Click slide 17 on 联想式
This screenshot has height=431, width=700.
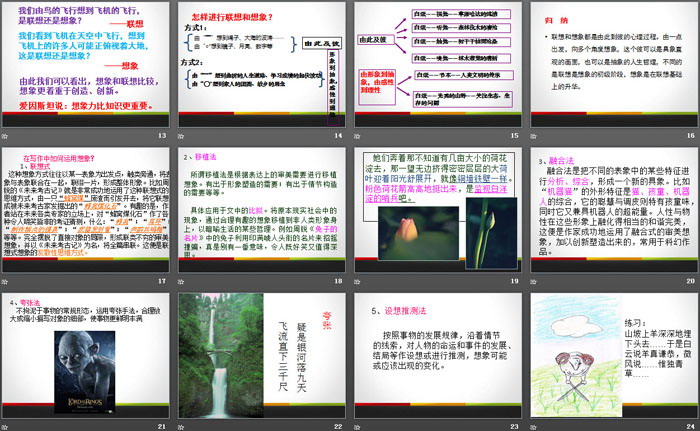point(88,212)
